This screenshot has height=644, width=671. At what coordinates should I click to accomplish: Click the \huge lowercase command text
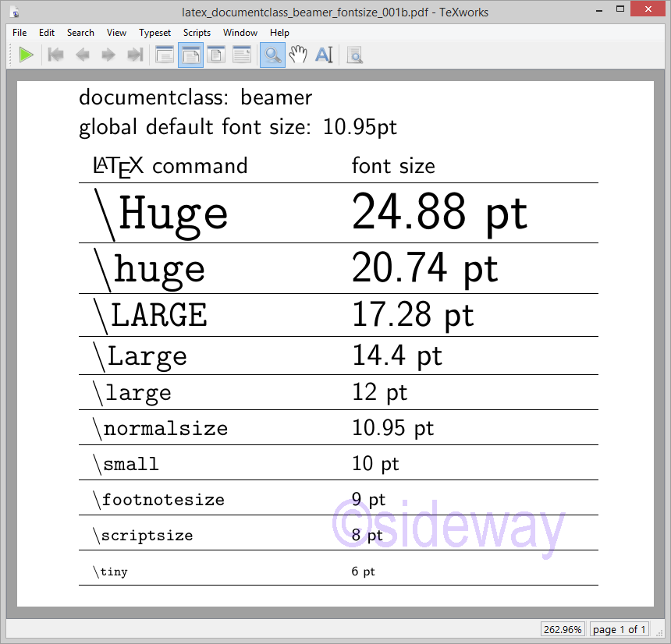[x=149, y=270]
